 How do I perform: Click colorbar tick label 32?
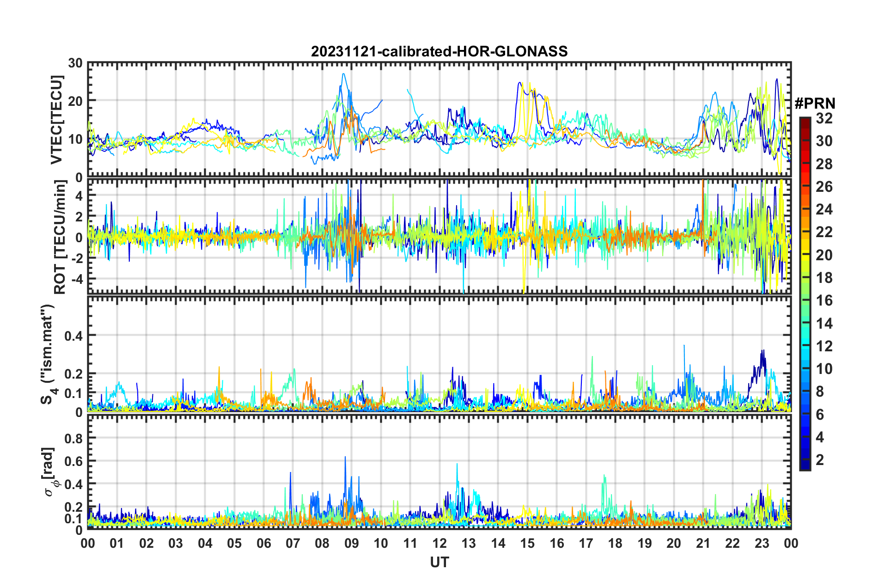coord(824,118)
